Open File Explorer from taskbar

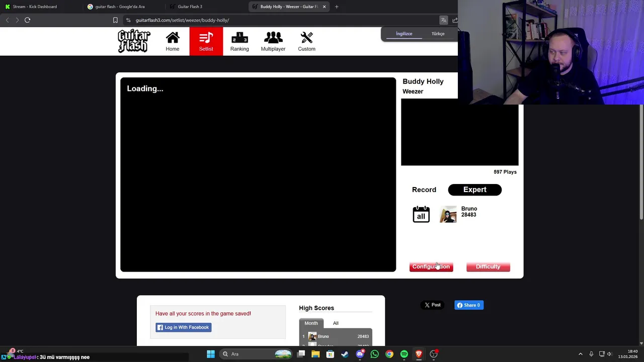[315, 354]
